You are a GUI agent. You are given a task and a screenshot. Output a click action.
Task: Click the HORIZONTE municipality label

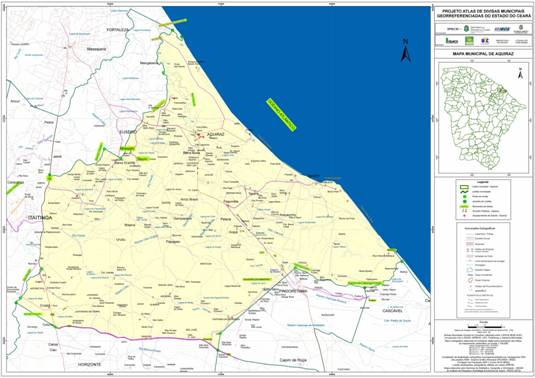pyautogui.click(x=89, y=364)
